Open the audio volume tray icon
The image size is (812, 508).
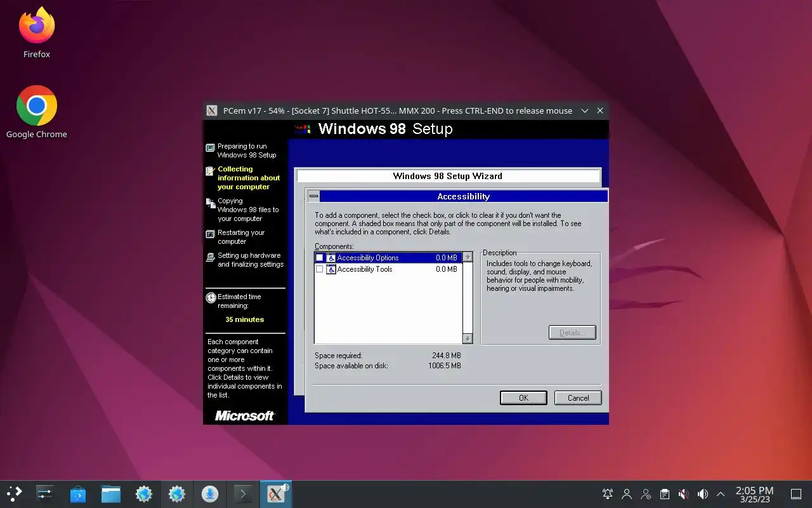point(702,494)
